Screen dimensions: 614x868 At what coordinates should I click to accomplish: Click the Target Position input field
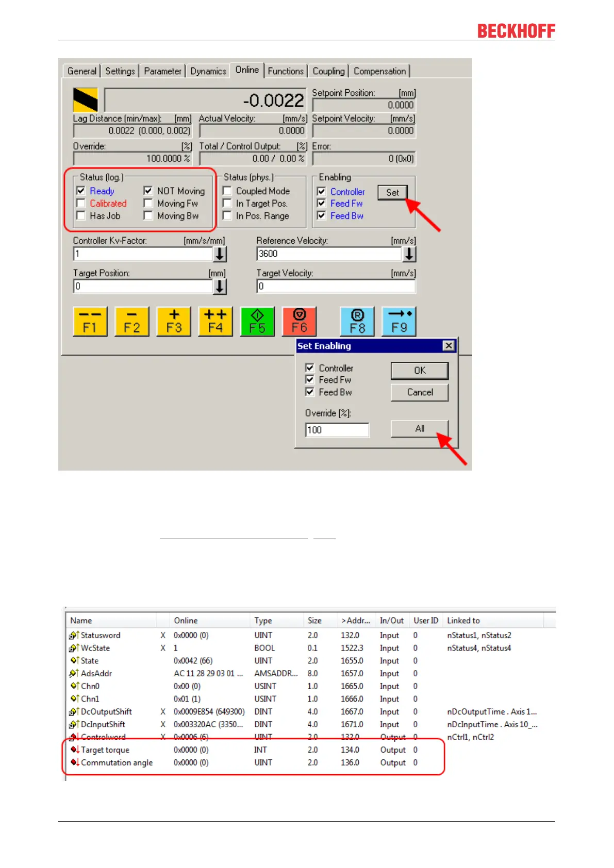coord(143,286)
